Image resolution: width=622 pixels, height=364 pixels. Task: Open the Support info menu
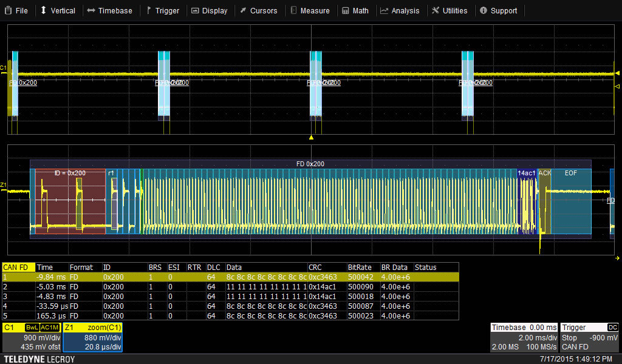click(498, 10)
